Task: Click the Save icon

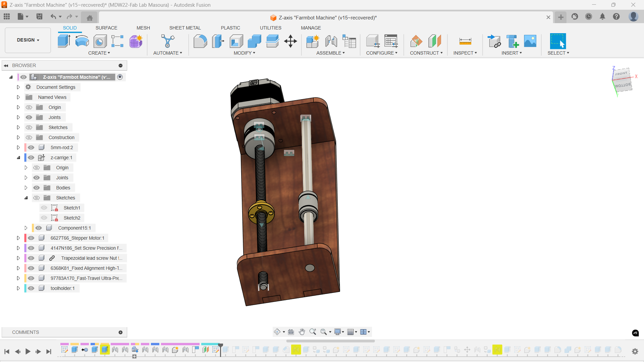Action: [39, 16]
